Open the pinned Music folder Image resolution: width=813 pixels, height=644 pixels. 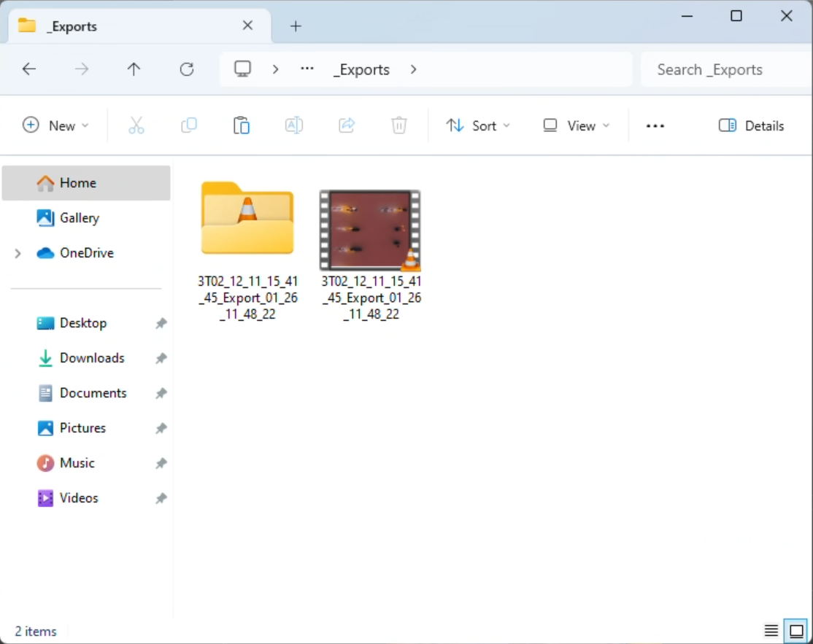point(77,462)
